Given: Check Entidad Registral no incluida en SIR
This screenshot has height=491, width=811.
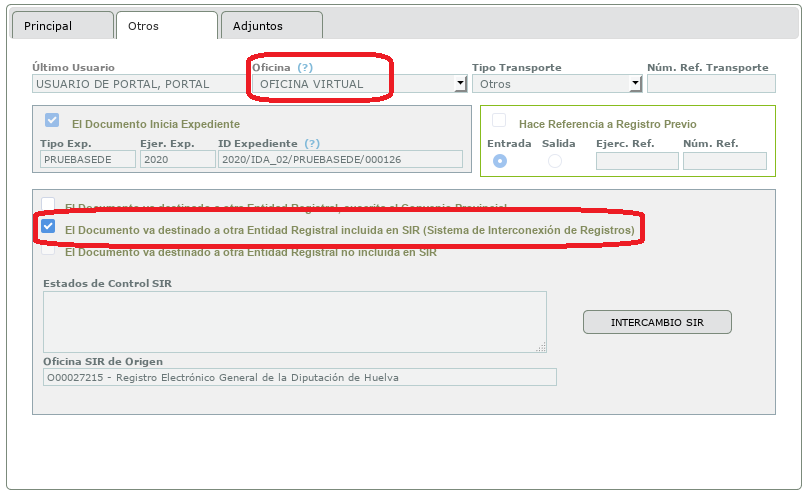Looking at the screenshot, I should (48, 249).
